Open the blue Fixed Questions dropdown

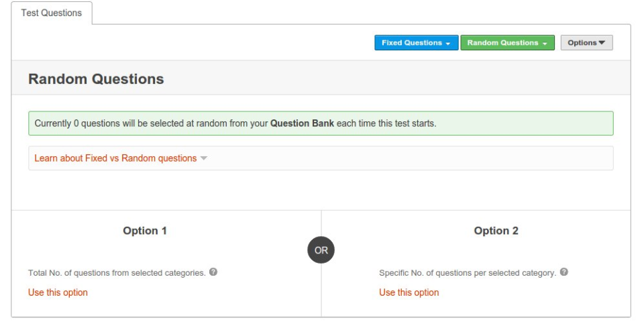click(x=416, y=43)
